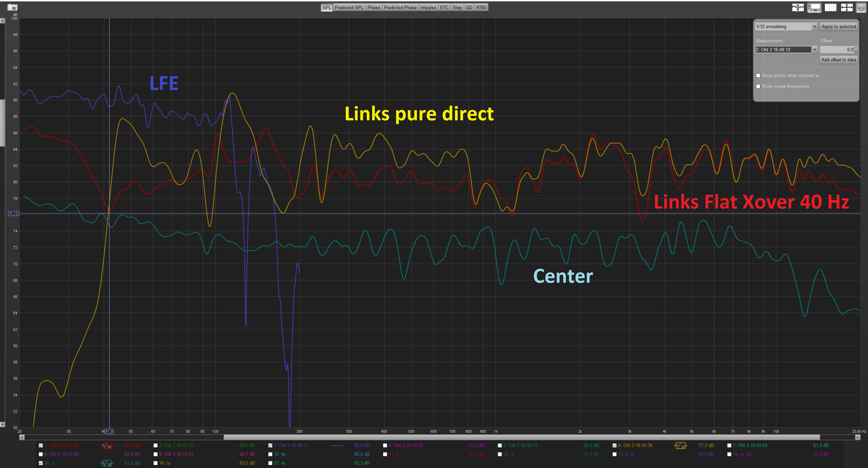Open graph controls gear icon
Image resolution: width=868 pixels, height=468 pixels.
tap(861, 7)
